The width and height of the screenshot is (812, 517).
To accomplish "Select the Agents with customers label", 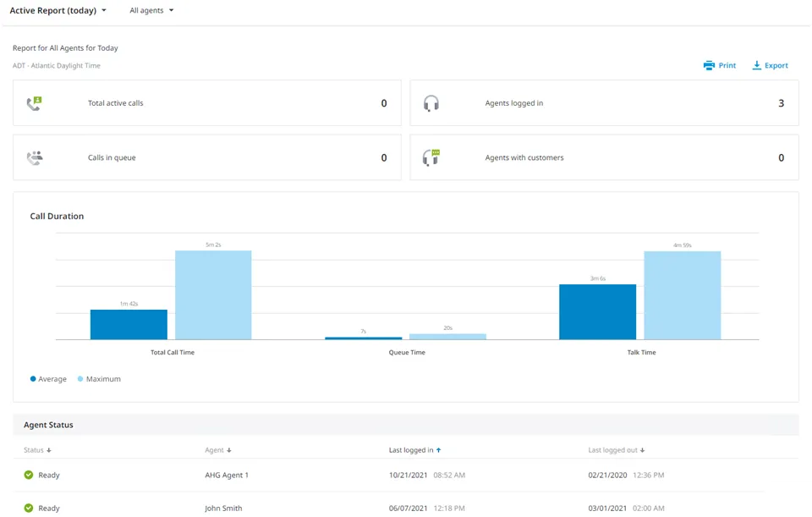I will point(524,157).
